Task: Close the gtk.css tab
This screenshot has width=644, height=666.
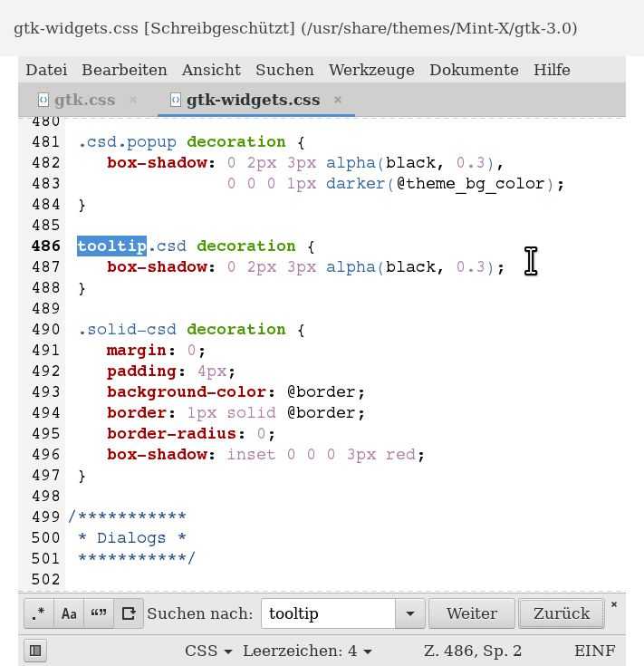Action: [x=133, y=100]
